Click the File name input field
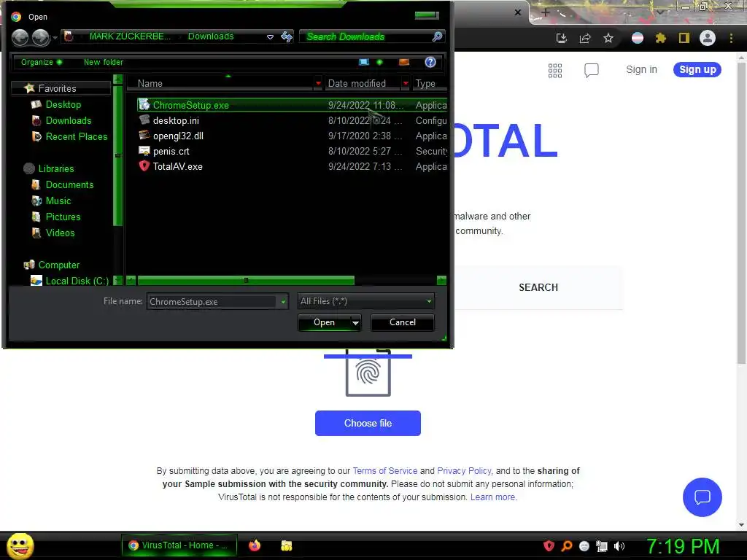This screenshot has height=560, width=747. pyautogui.click(x=212, y=301)
